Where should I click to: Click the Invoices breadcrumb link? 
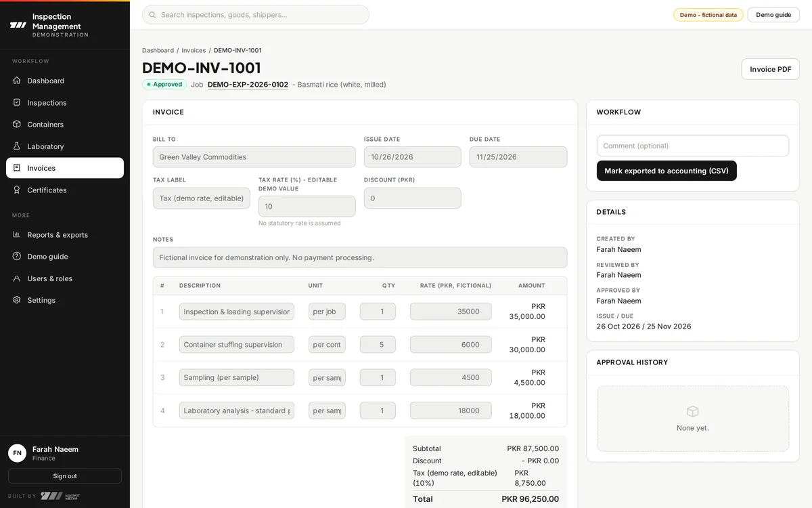tap(194, 50)
